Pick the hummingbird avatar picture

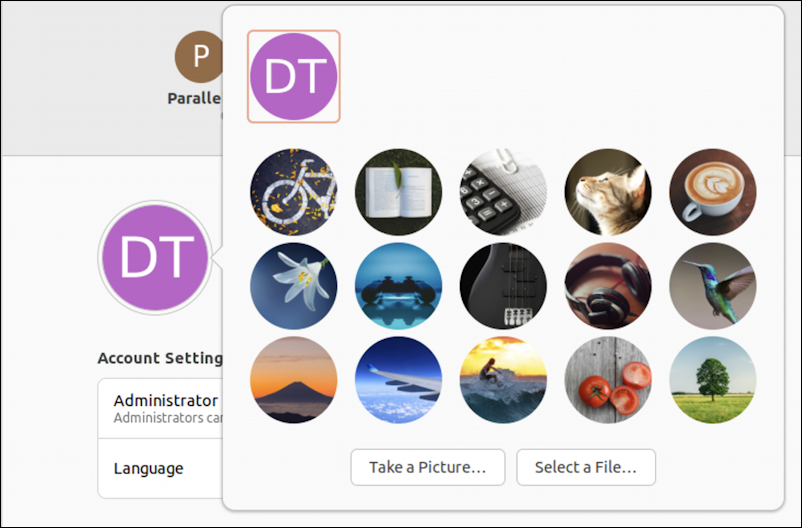pos(713,286)
